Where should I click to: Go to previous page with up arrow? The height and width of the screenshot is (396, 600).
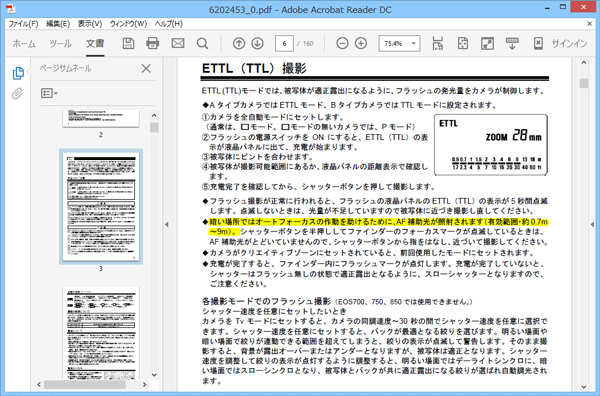[239, 43]
